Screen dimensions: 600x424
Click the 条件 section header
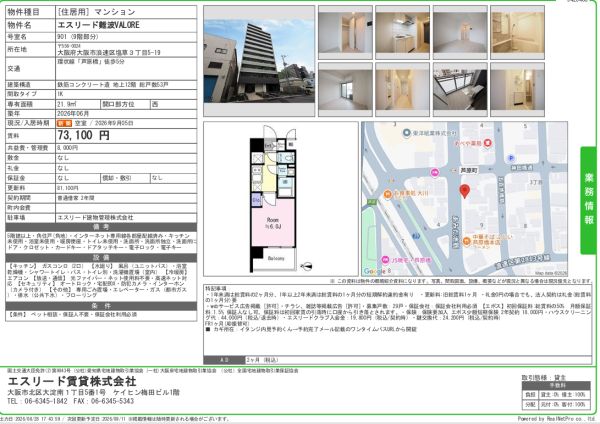coord(101,306)
